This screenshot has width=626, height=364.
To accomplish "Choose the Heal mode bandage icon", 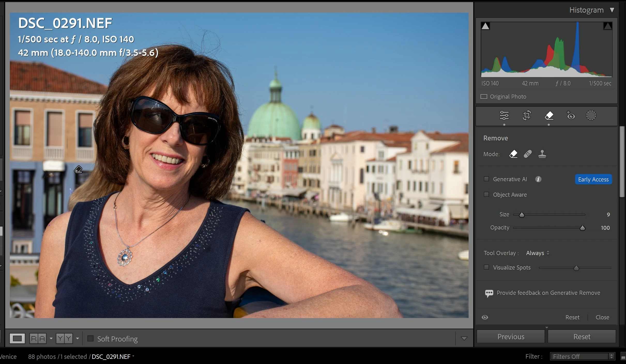I will click(x=528, y=154).
